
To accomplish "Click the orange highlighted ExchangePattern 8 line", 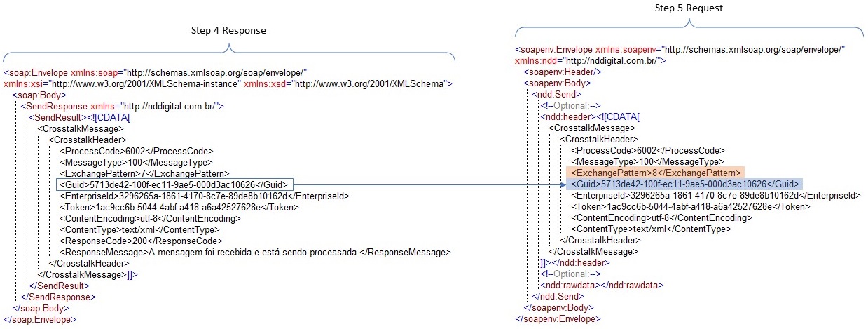I will 656,173.
